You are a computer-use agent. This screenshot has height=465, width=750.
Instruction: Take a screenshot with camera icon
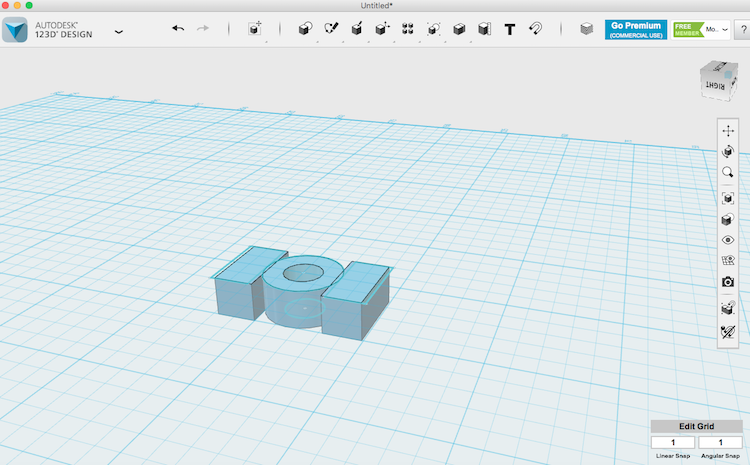click(728, 282)
